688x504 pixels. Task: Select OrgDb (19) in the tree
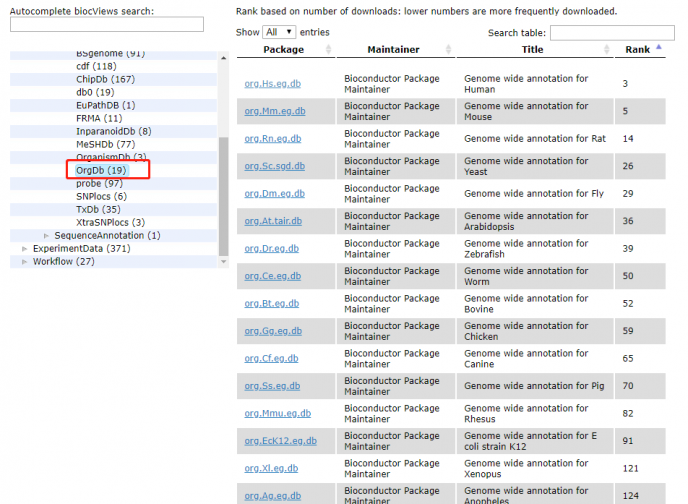point(100,170)
